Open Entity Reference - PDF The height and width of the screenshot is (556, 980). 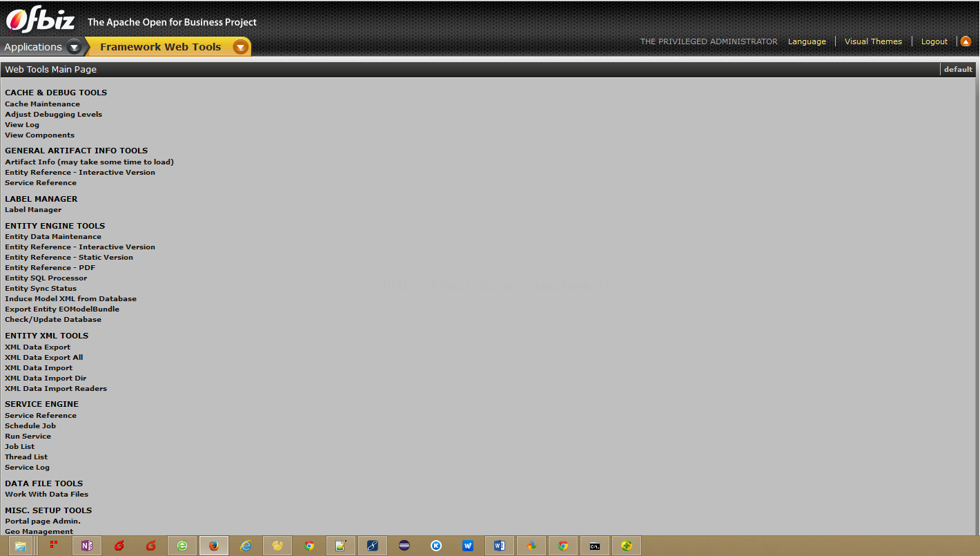click(x=50, y=268)
